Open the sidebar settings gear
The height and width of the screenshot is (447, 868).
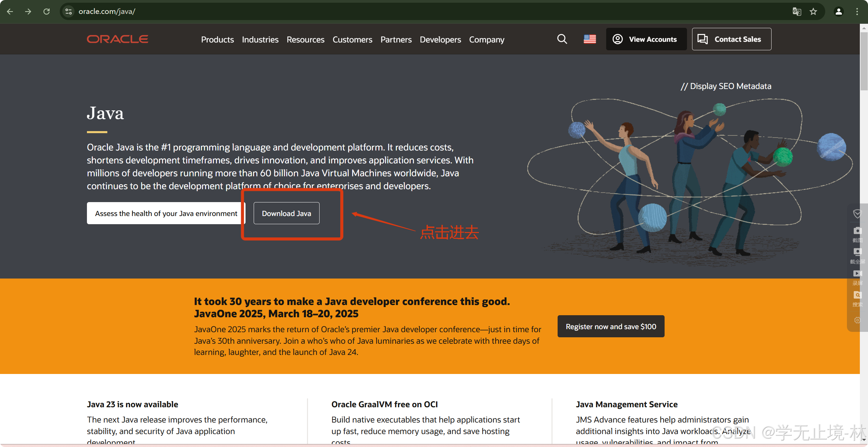[857, 320]
